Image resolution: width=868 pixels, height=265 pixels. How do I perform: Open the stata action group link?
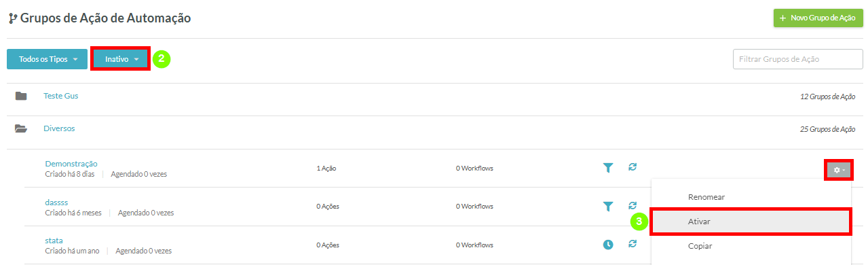(54, 241)
